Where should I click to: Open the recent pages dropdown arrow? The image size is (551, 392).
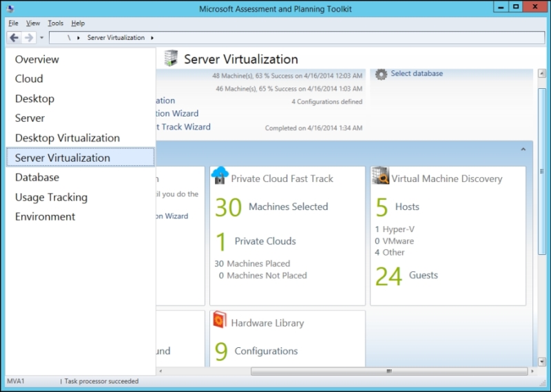coord(41,38)
